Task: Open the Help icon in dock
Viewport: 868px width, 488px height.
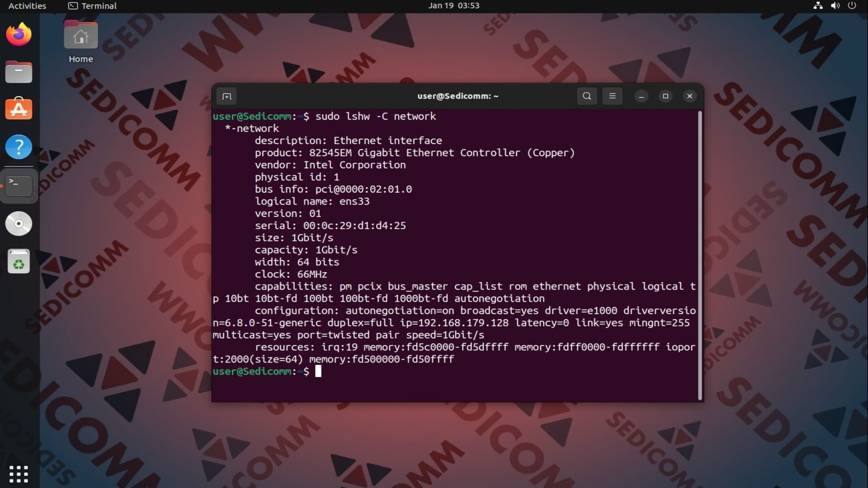Action: pos(19,147)
